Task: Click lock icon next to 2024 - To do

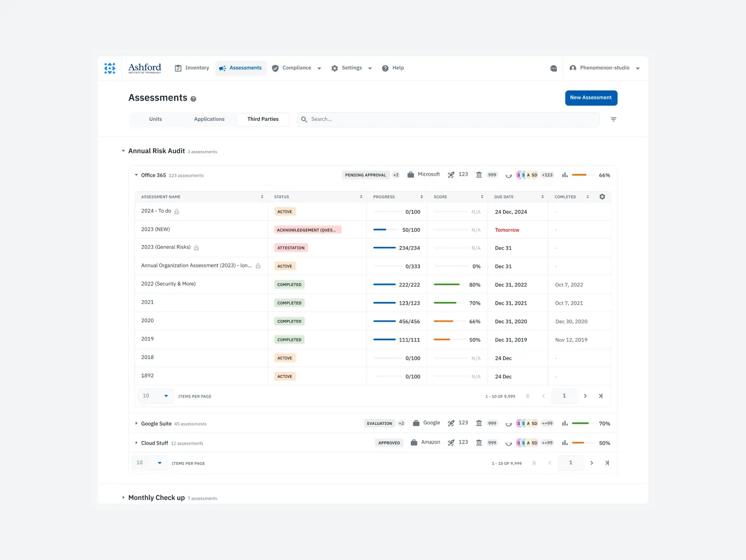Action: click(x=177, y=212)
